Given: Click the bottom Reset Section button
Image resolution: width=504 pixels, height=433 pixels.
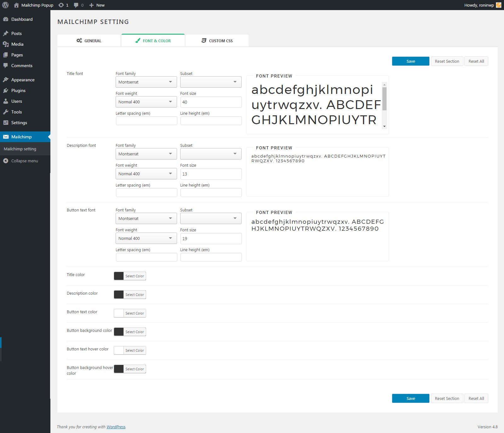Looking at the screenshot, I should coord(447,398).
